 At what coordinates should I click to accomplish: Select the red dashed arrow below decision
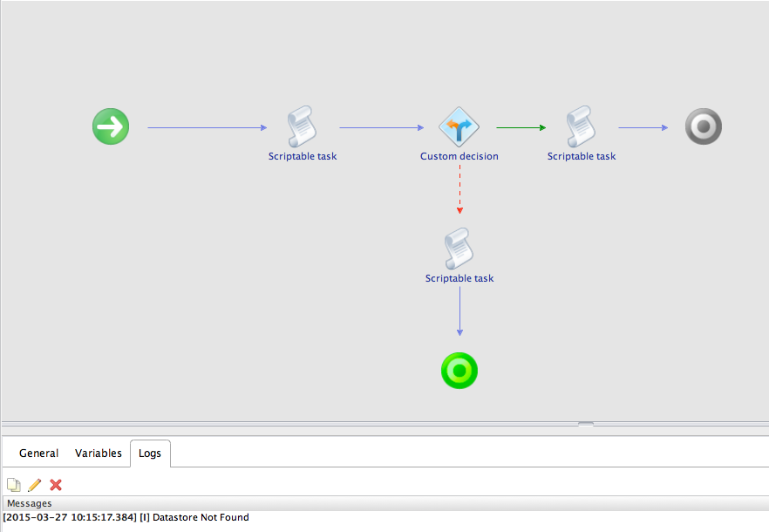click(459, 189)
